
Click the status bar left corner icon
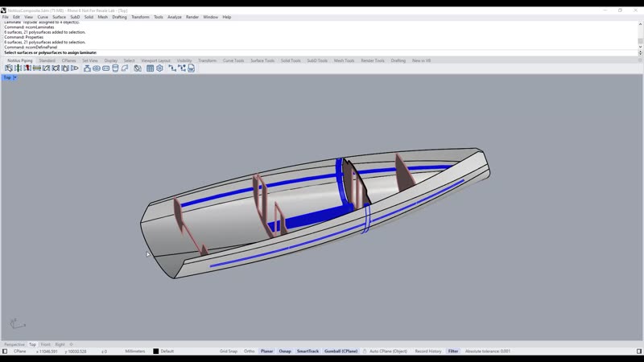point(5,352)
